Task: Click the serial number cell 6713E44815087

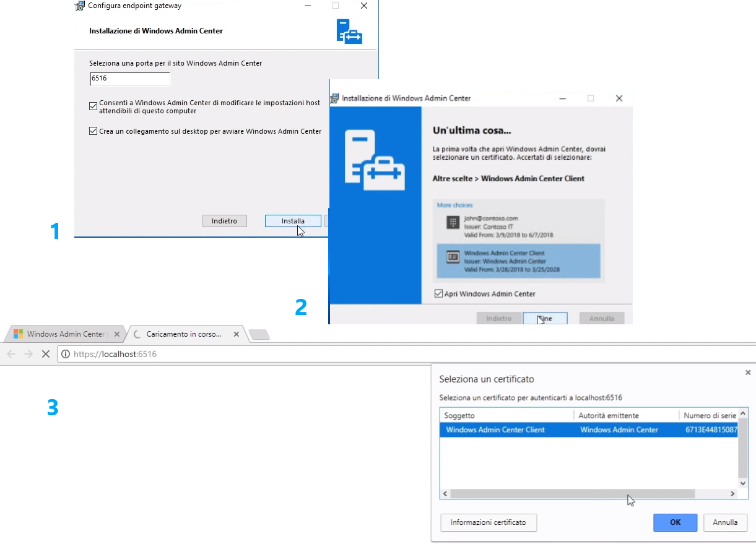Action: pyautogui.click(x=711, y=430)
